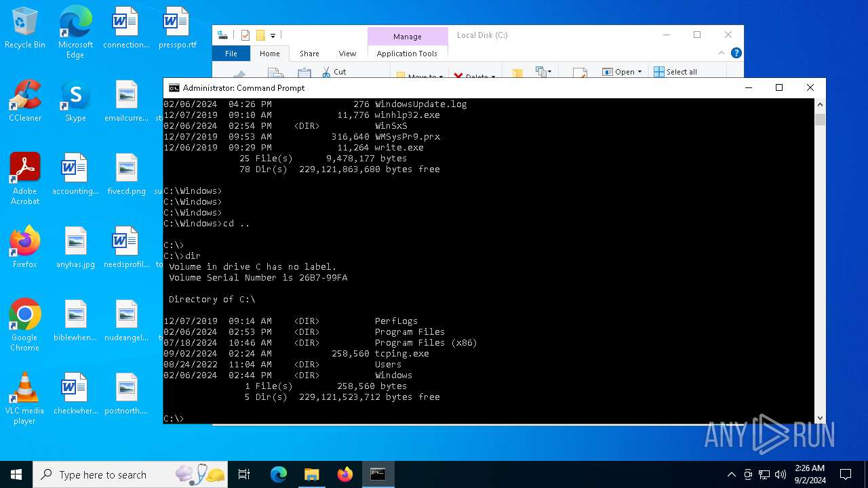This screenshot has width=868, height=488.
Task: Open Task View on taskbar
Action: pyautogui.click(x=244, y=474)
